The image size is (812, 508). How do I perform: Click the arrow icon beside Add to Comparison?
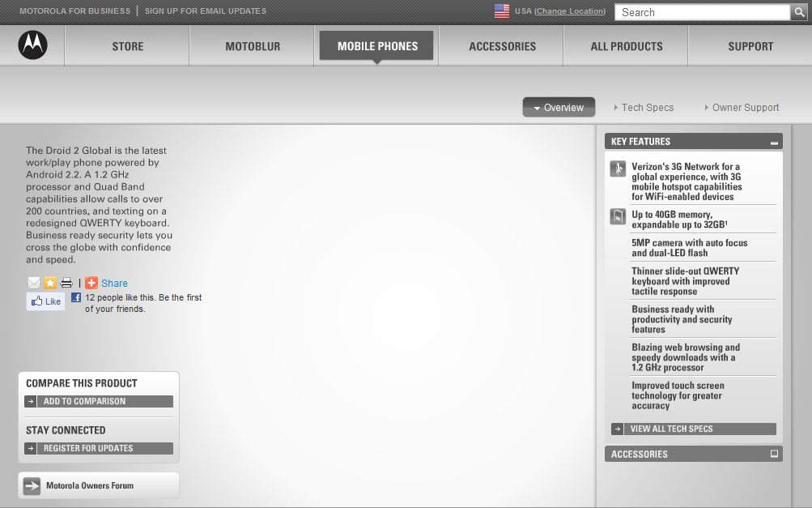point(31,401)
